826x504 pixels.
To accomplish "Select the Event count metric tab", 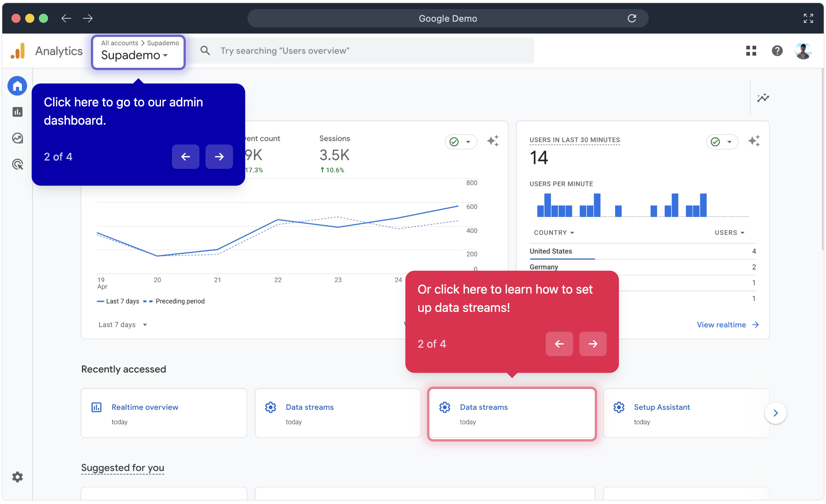I will 263,154.
